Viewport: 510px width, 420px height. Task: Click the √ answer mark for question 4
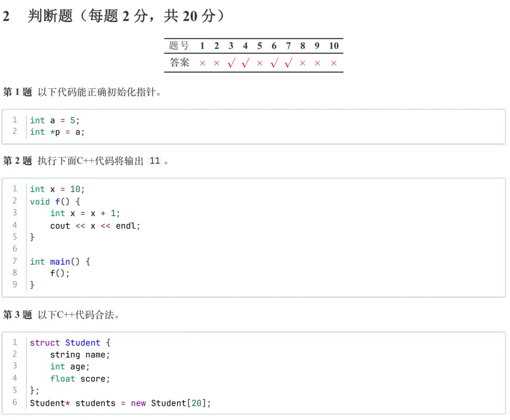pos(245,62)
